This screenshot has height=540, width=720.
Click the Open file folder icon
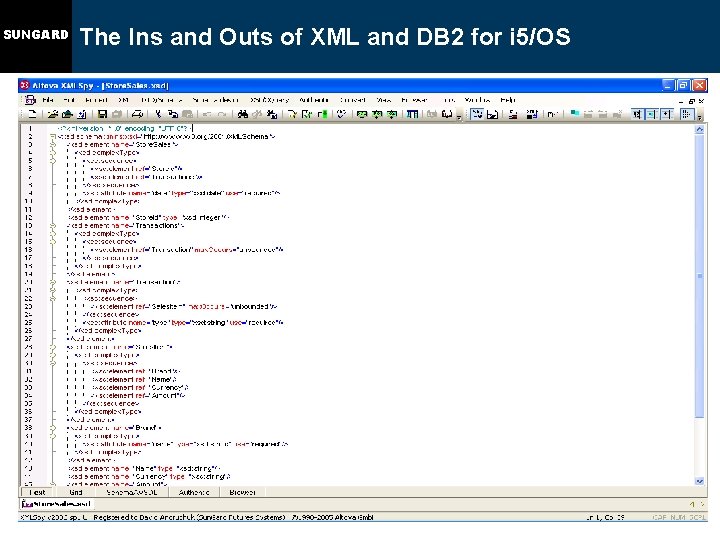53,114
